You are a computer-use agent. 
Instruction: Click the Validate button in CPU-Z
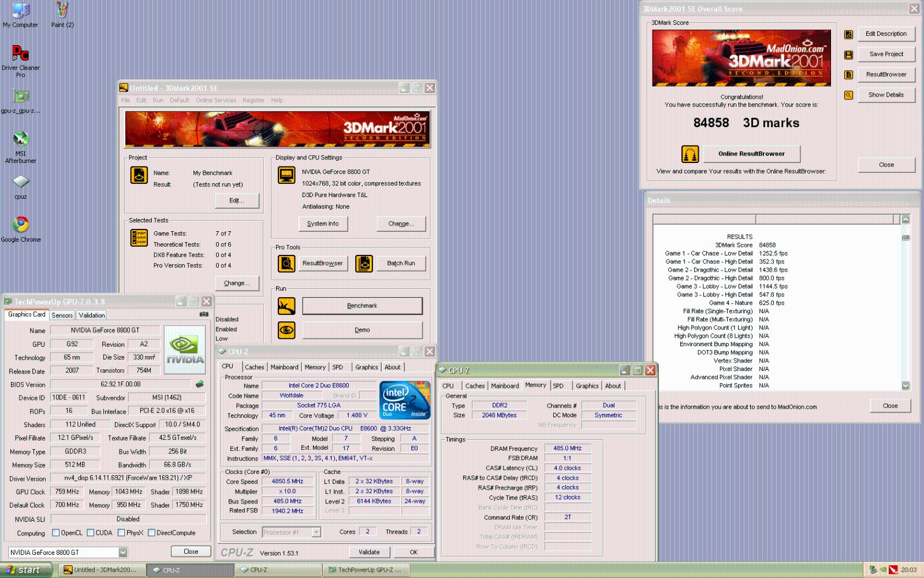pyautogui.click(x=369, y=552)
